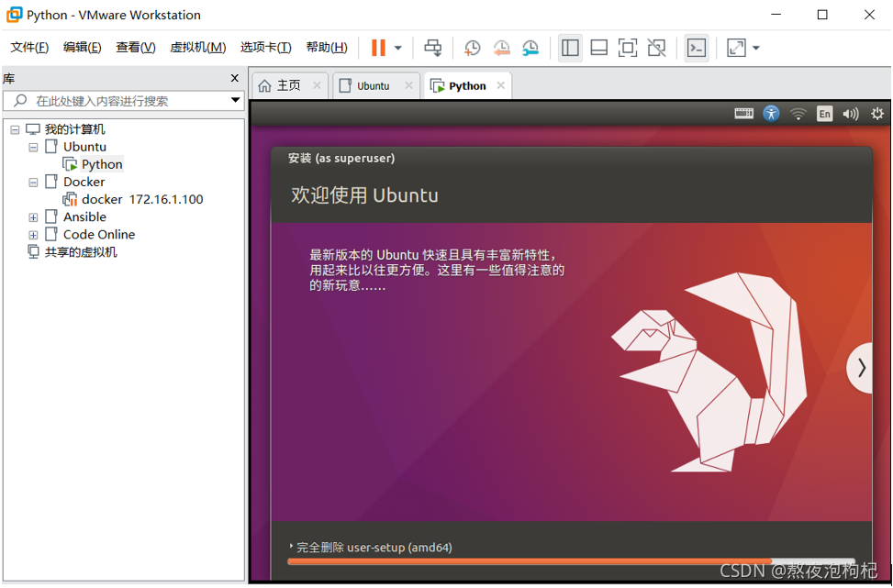Open the 文件(F) menu
This screenshot has height=588, width=893.
point(29,48)
